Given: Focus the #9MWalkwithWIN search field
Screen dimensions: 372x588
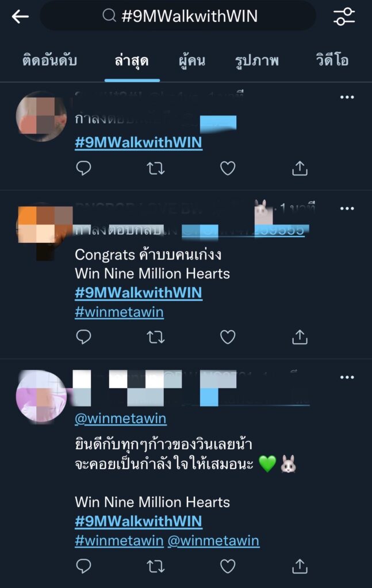Looking at the screenshot, I should [178, 16].
